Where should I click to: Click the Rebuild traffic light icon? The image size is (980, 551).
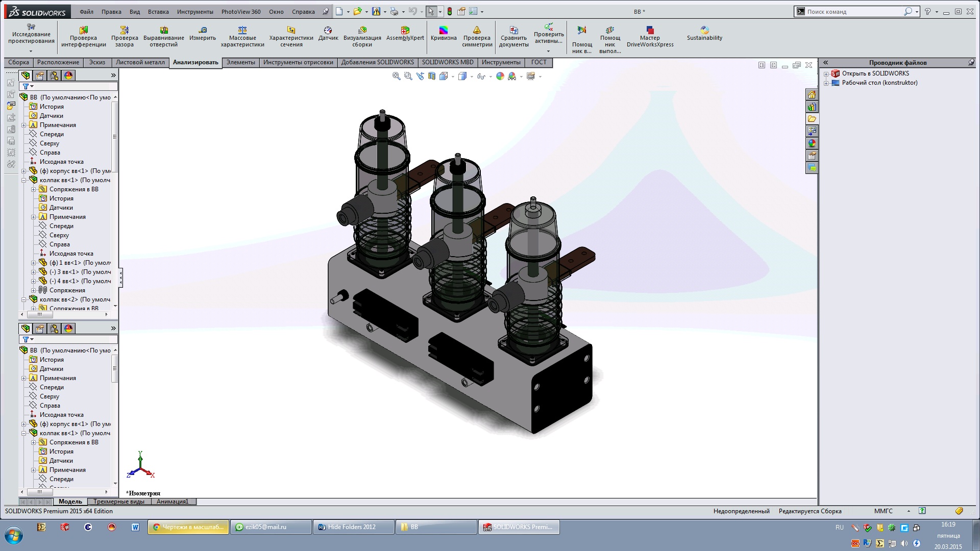click(449, 11)
